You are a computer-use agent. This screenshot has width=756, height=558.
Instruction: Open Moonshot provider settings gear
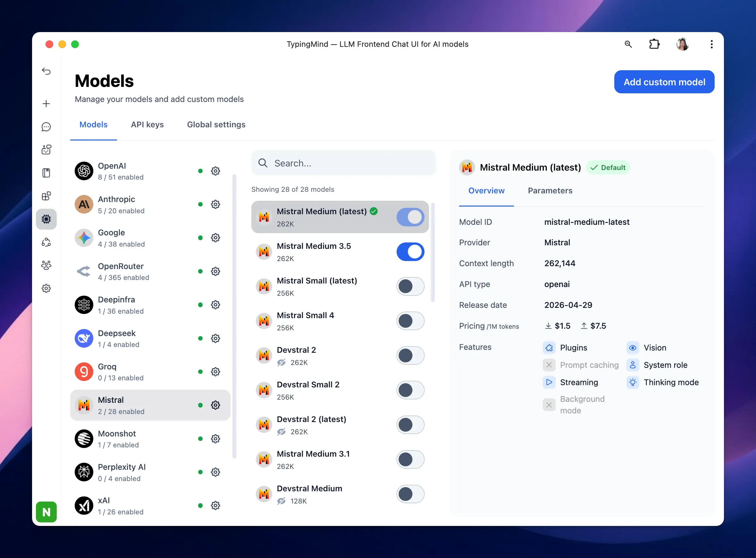pos(215,439)
